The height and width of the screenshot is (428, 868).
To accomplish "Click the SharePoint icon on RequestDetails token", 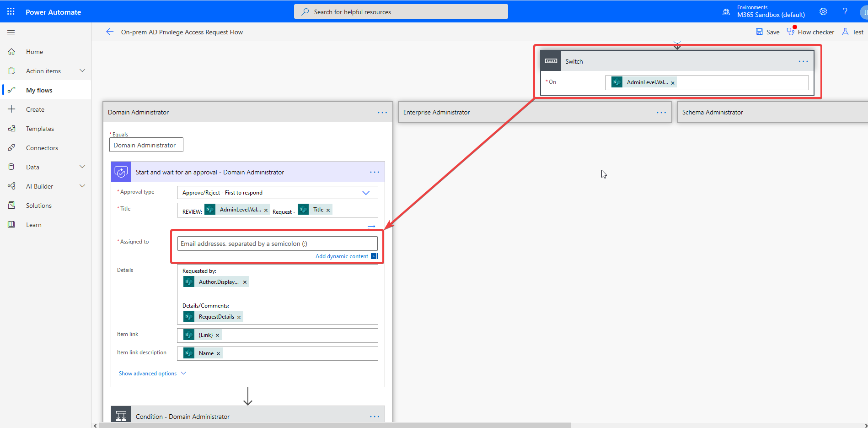I will (189, 316).
